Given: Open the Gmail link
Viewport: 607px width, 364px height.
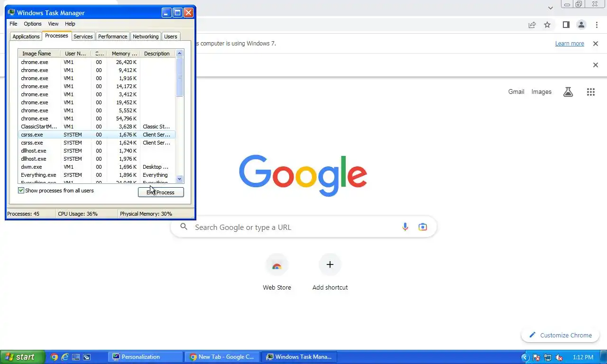Looking at the screenshot, I should 516,92.
